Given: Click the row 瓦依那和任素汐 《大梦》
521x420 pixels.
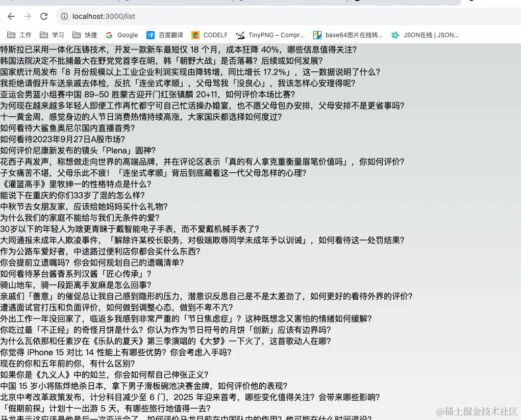Looking at the screenshot, I should coord(165,342).
